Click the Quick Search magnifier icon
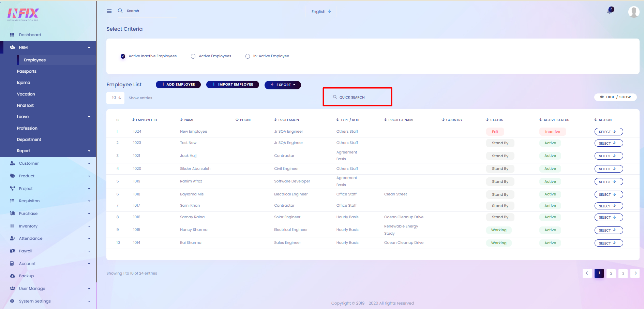Image resolution: width=644 pixels, height=309 pixels. pos(335,97)
